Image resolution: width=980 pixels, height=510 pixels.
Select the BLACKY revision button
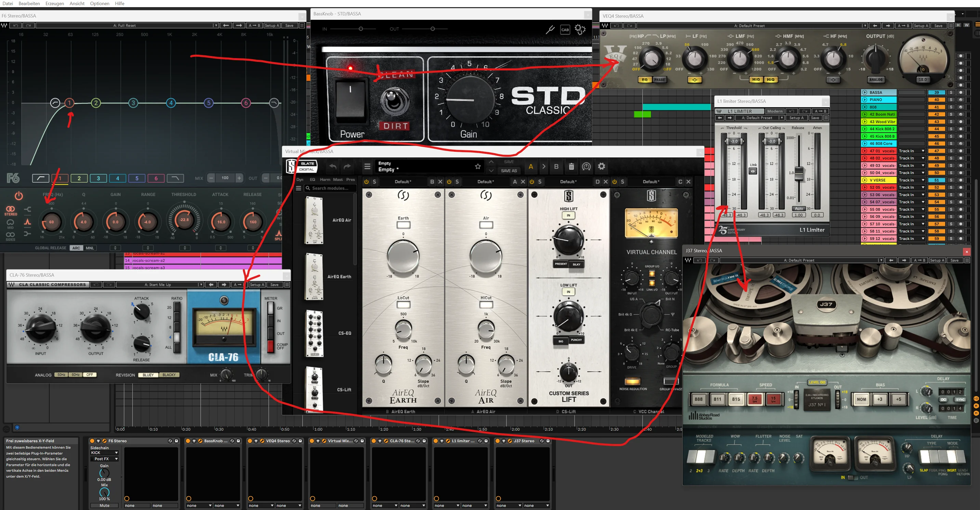tap(169, 375)
